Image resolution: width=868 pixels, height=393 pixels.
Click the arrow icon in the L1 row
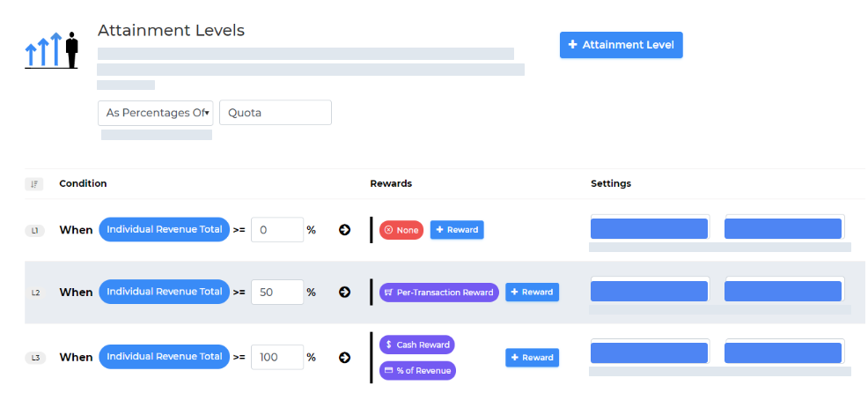coord(345,230)
